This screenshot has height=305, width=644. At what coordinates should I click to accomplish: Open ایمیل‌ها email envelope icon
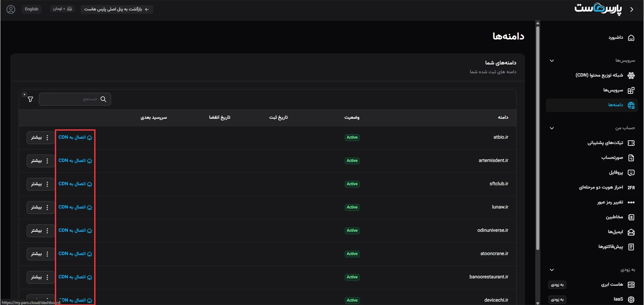coord(631,232)
